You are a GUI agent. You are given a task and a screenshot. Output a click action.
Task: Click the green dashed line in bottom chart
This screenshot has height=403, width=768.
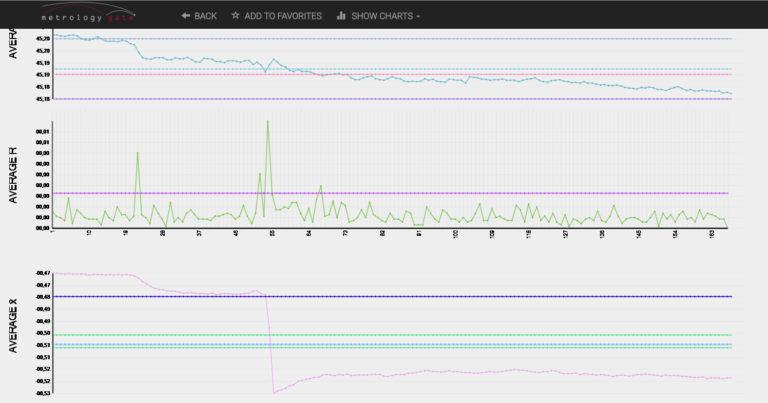(450, 335)
